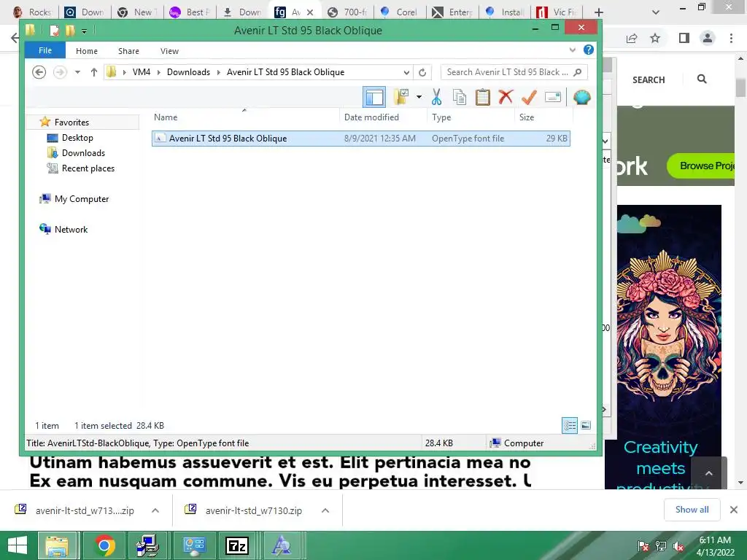Open menu for avenir-lt-std_w713....zip download
The image size is (747, 560).
point(155,510)
